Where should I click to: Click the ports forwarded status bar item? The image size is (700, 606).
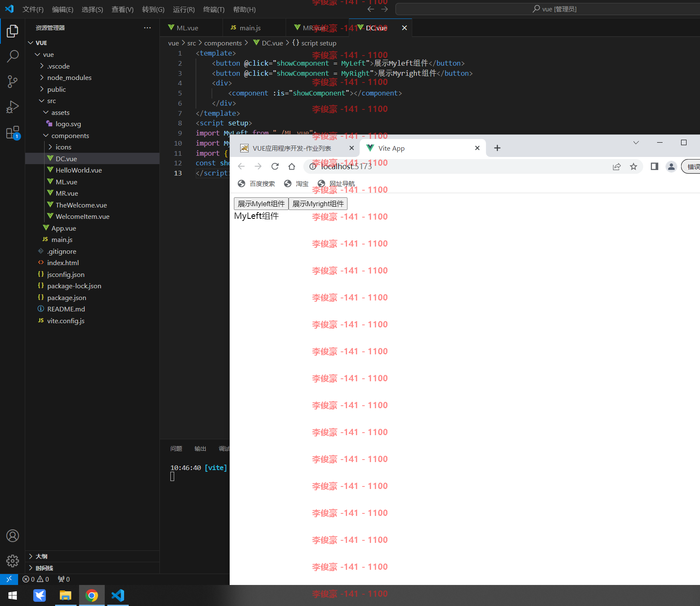tap(64, 579)
